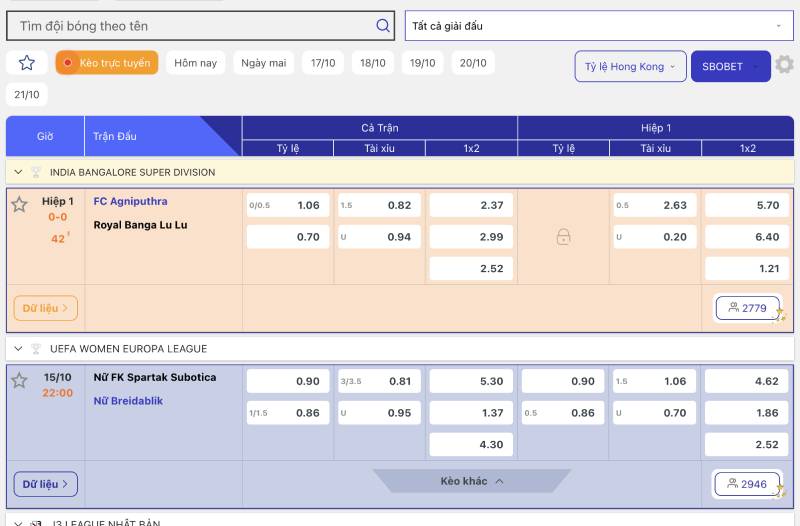
Task: Collapse the India Bangalore Super Division section
Action: [x=18, y=172]
